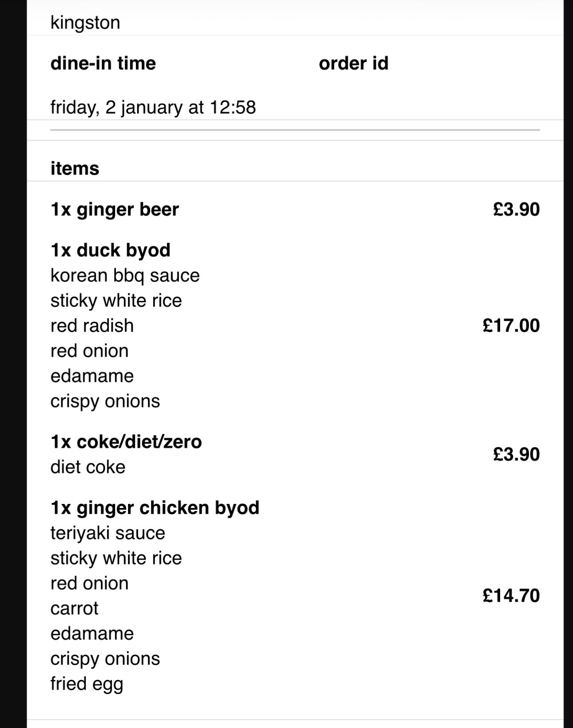Click the gray horizontal divider line
The height and width of the screenshot is (728, 573).
pos(295,130)
